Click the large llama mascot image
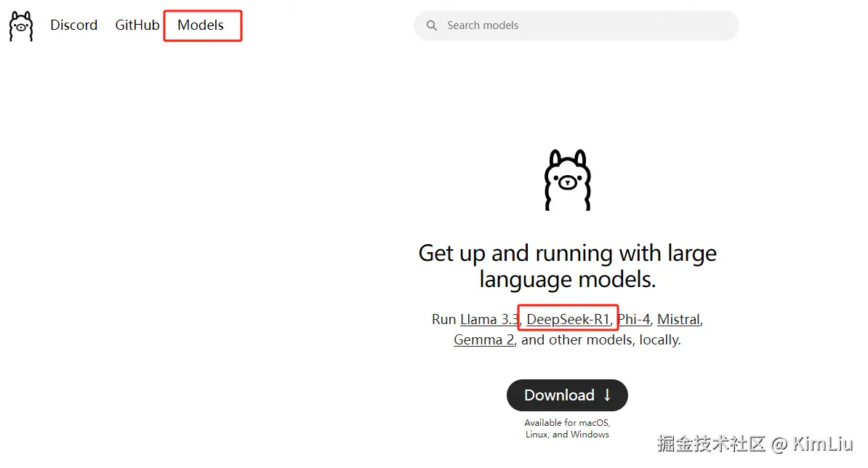The height and width of the screenshot is (468, 868). coord(568,179)
